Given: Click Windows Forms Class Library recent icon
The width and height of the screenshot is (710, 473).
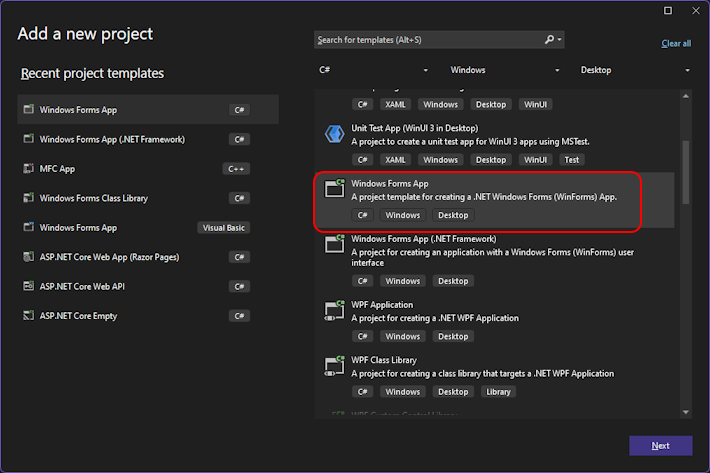Looking at the screenshot, I should tap(28, 198).
